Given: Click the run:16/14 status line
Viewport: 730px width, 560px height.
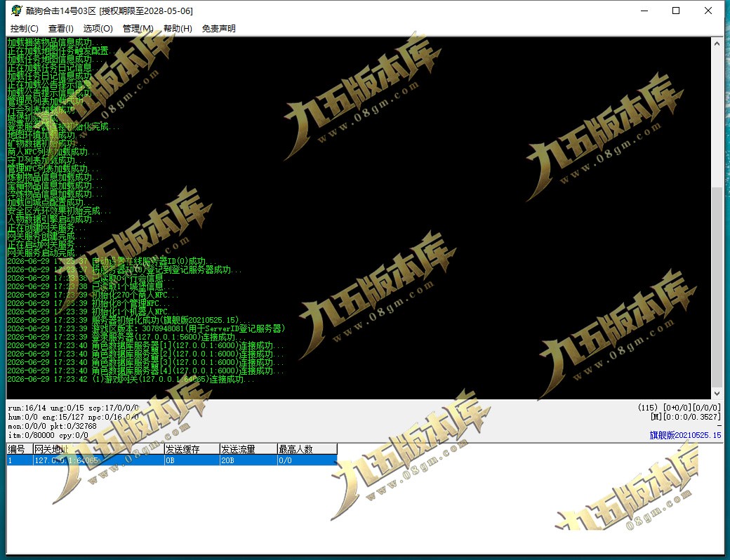Looking at the screenshot, I should (x=73, y=408).
